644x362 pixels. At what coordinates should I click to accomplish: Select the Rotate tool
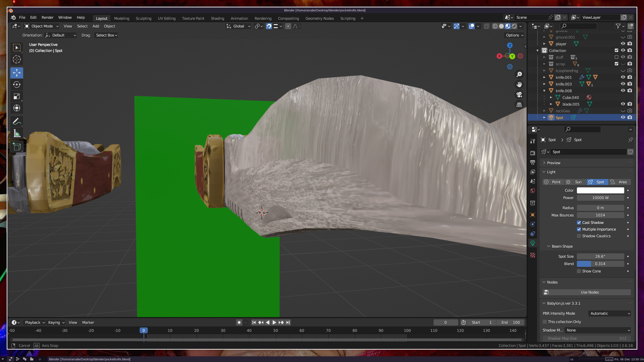pos(16,84)
